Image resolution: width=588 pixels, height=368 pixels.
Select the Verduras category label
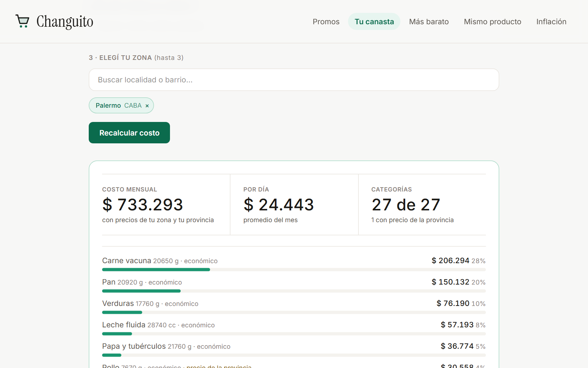pos(118,303)
